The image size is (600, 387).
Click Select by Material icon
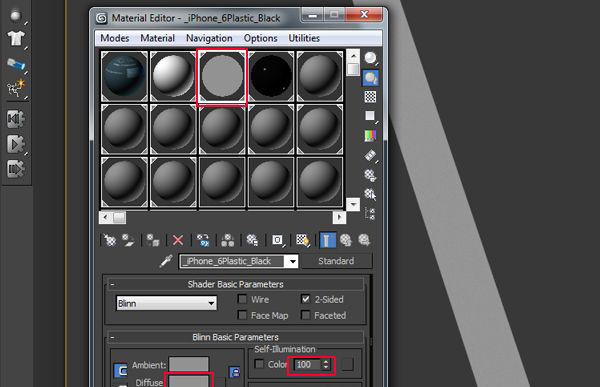click(x=370, y=194)
